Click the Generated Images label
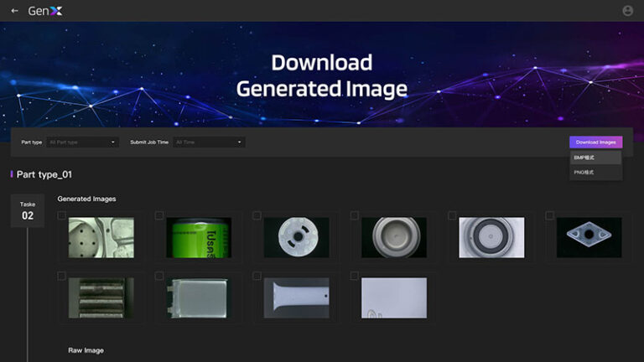Image resolution: width=644 pixels, height=362 pixels. pyautogui.click(x=86, y=199)
